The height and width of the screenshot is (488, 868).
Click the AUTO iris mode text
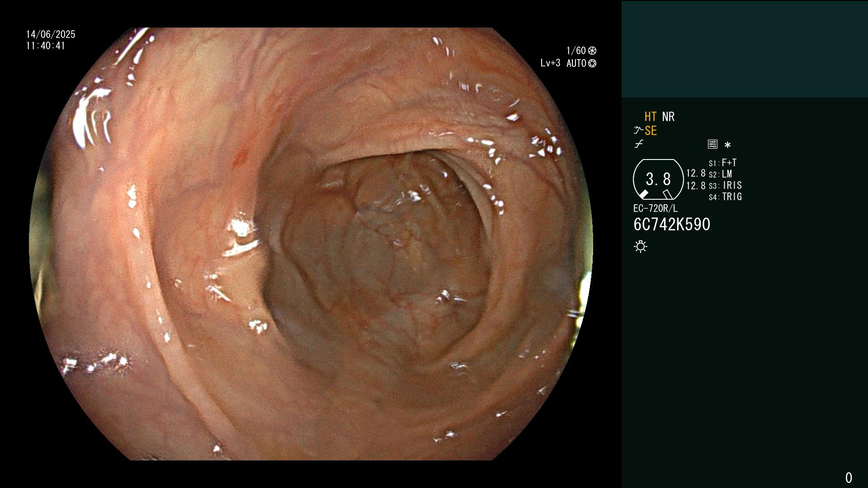click(576, 63)
